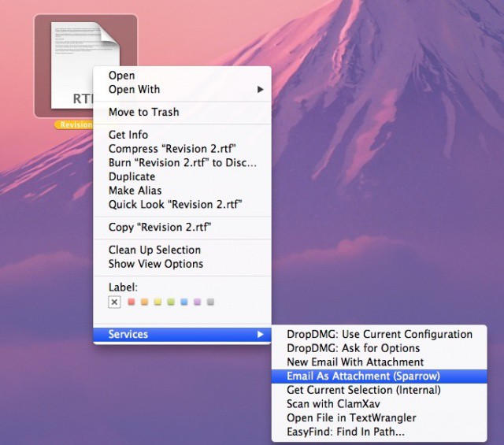
Task: Choose the yellow label swatch
Action: click(157, 302)
